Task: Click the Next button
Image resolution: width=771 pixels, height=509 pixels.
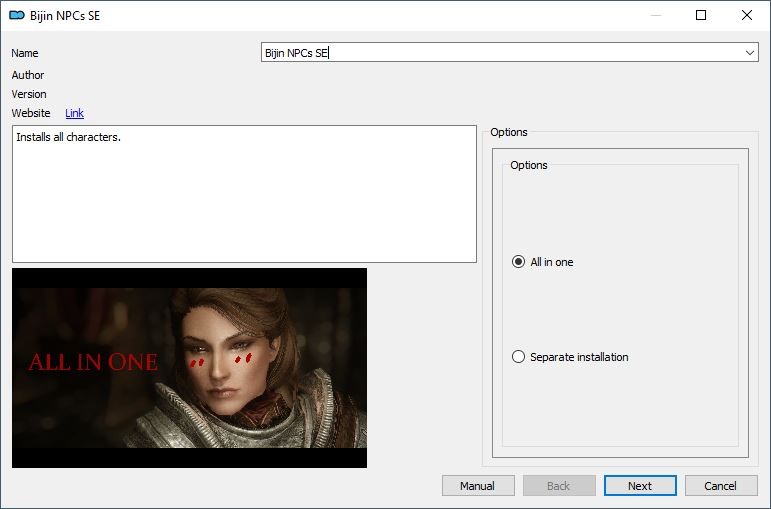Action: click(x=640, y=486)
